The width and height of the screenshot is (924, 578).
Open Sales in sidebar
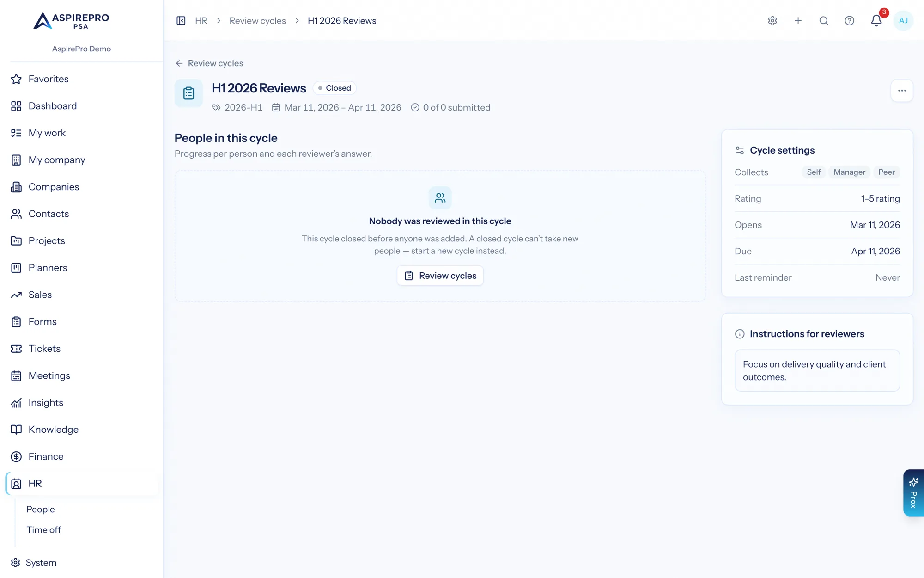(x=81, y=295)
